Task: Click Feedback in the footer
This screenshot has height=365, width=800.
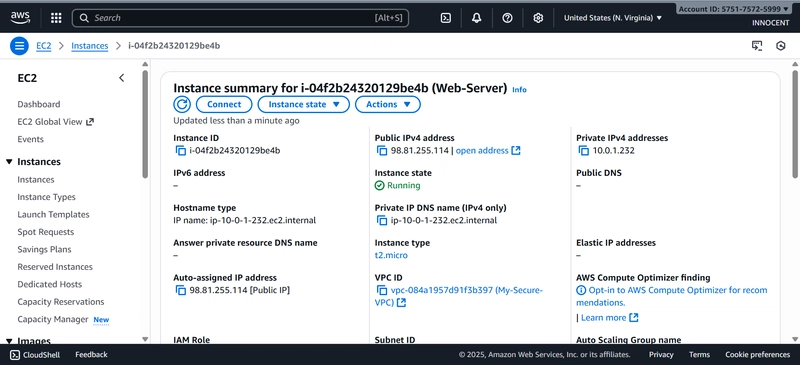Action: pyautogui.click(x=91, y=354)
